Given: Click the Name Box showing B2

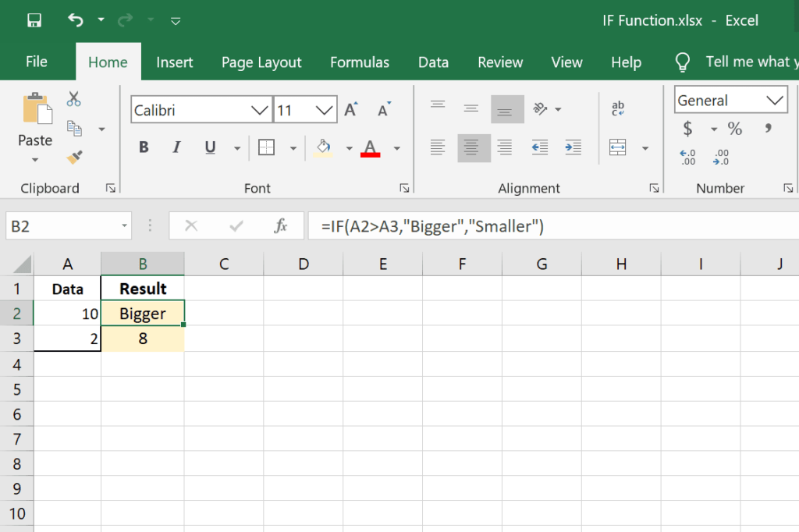Looking at the screenshot, I should pyautogui.click(x=69, y=225).
